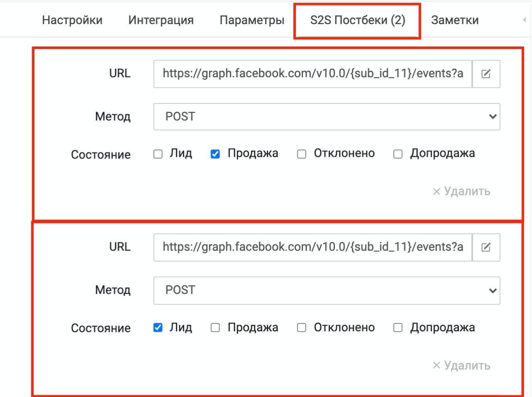Open the URL editor for the first postback

click(x=486, y=74)
